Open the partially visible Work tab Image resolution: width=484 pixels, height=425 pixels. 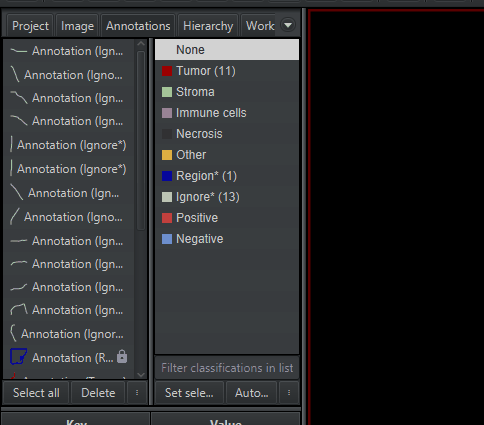(259, 26)
